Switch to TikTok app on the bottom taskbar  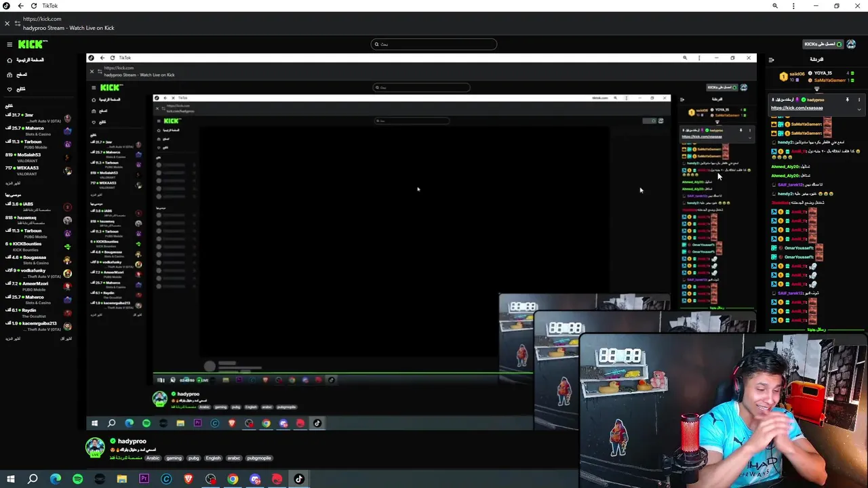tap(299, 479)
